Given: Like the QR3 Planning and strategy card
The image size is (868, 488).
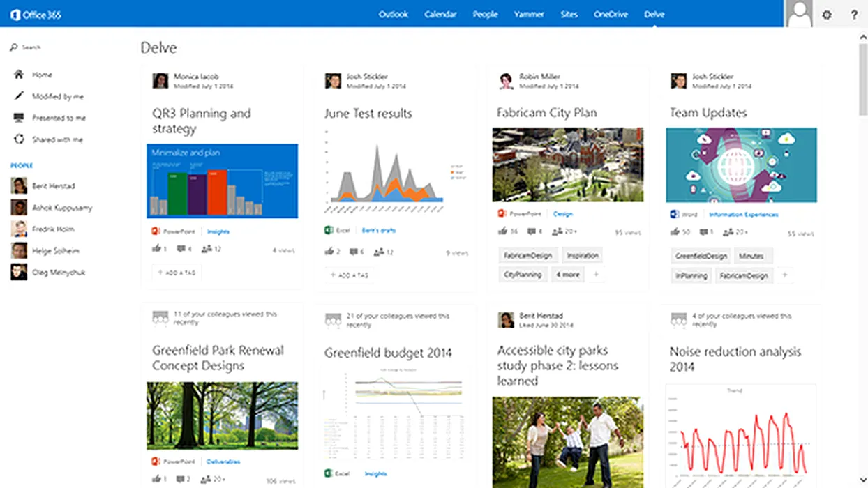Looking at the screenshot, I should [x=156, y=249].
